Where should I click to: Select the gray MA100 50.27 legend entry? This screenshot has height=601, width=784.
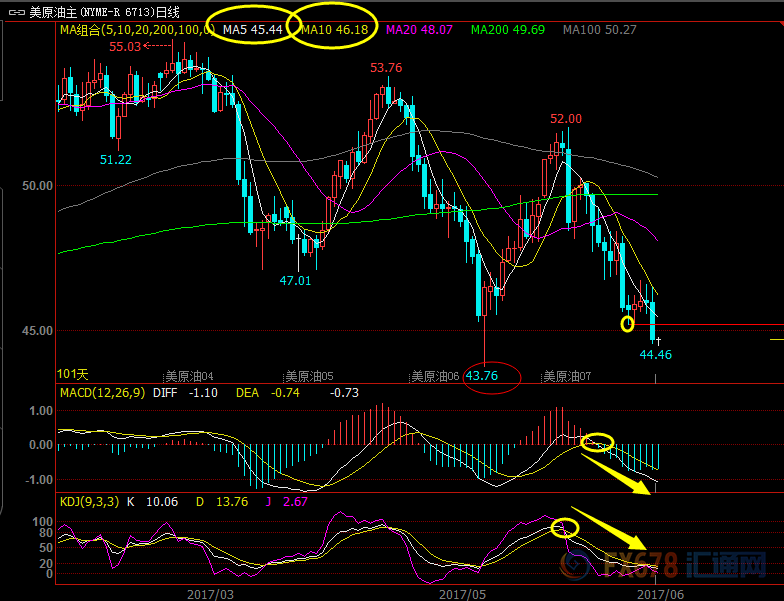pyautogui.click(x=599, y=31)
